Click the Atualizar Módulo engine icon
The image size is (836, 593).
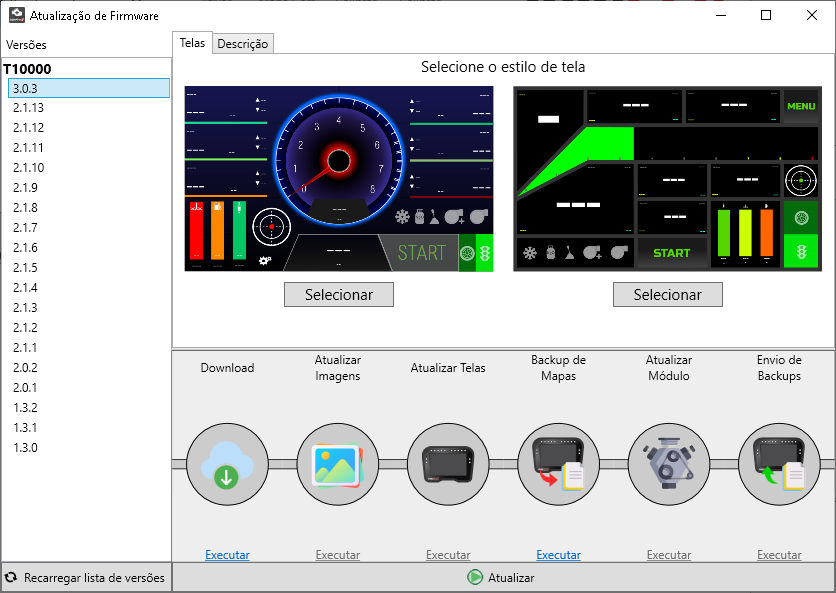(668, 463)
